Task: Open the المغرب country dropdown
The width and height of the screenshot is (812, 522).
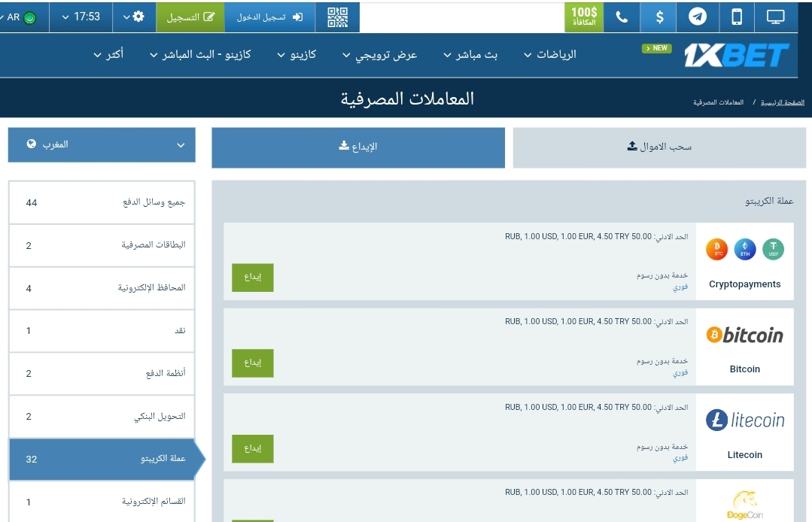Action: pos(102,145)
